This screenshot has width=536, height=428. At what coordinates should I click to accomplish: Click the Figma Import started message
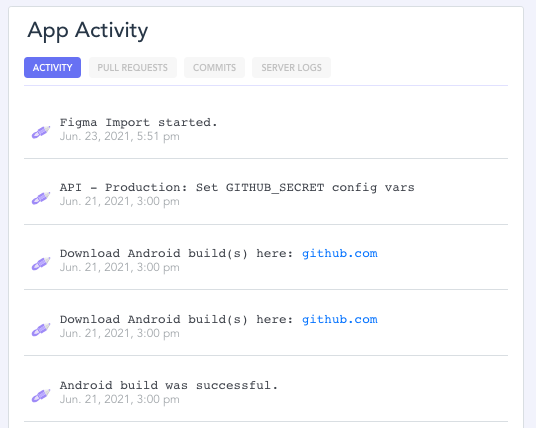click(x=138, y=122)
